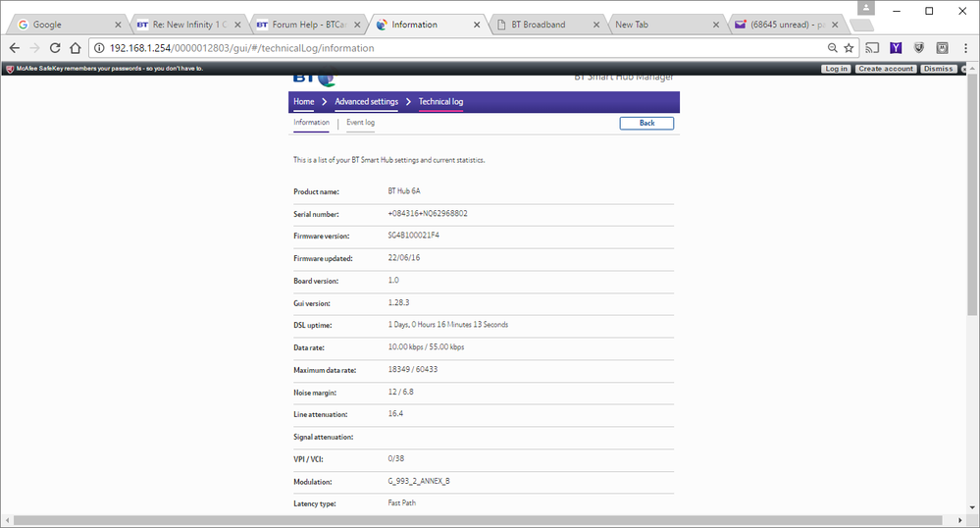Click the data rate value 10.00 kbps / 55.00 kbps
The width and height of the screenshot is (980, 528).
point(427,346)
